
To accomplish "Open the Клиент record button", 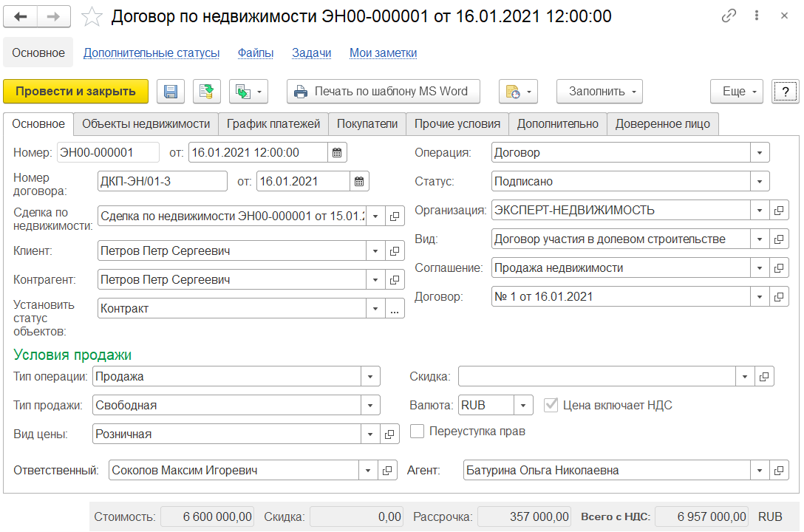I will (x=395, y=251).
